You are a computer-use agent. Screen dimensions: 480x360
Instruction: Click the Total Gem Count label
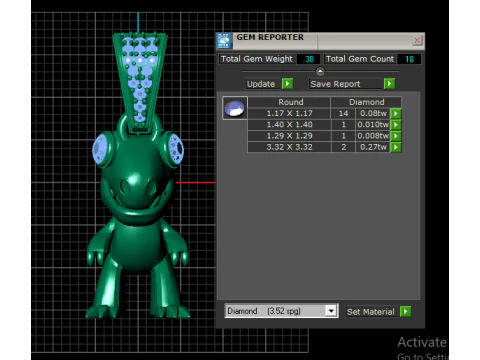(360, 59)
